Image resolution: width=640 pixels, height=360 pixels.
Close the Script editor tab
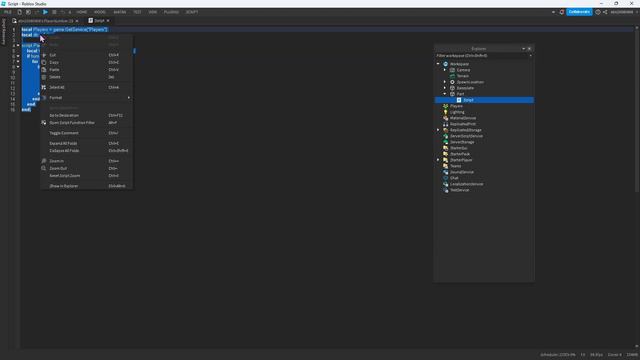(x=108, y=21)
